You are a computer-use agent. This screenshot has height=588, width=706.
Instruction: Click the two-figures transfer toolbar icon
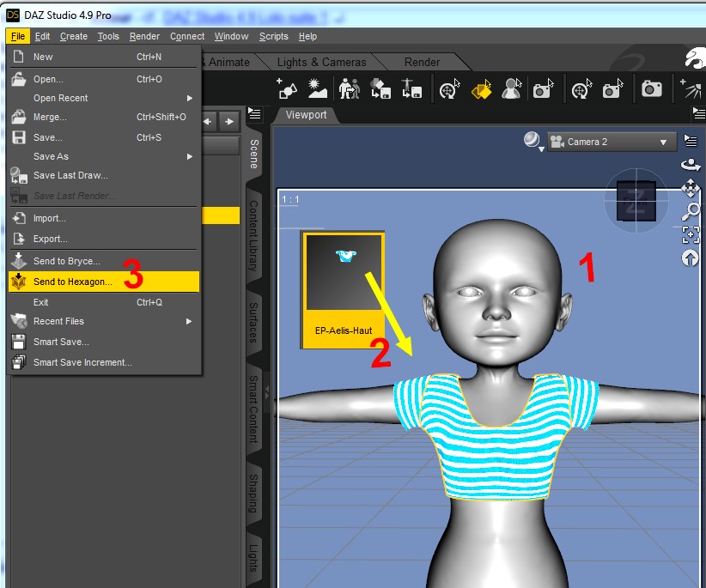[350, 88]
